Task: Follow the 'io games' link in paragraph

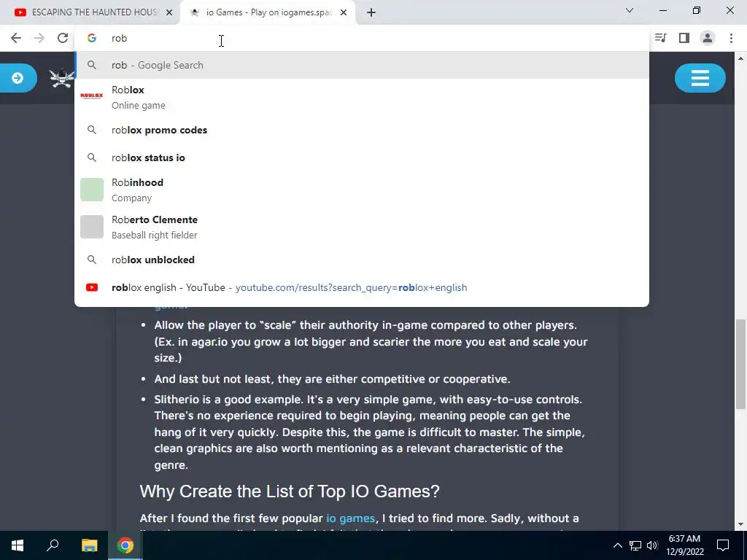Action: point(351,518)
